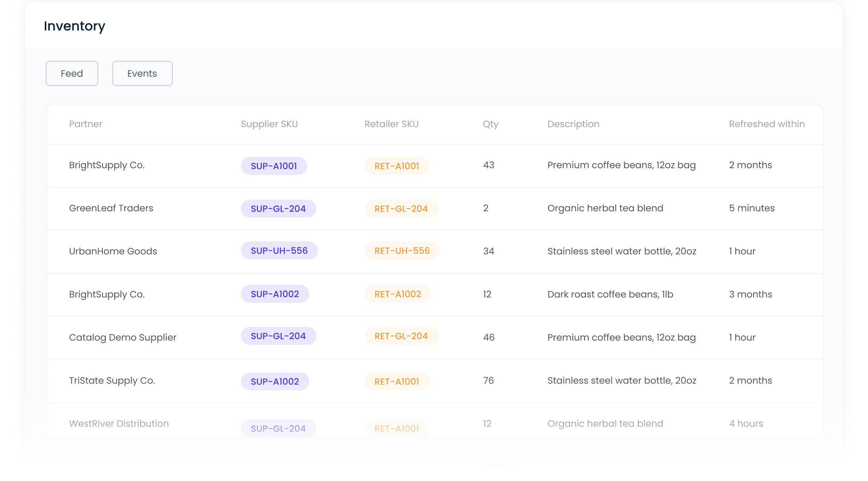Image resolution: width=868 pixels, height=481 pixels.
Task: Click the RET-A1002 retailer SKU badge
Action: point(398,294)
